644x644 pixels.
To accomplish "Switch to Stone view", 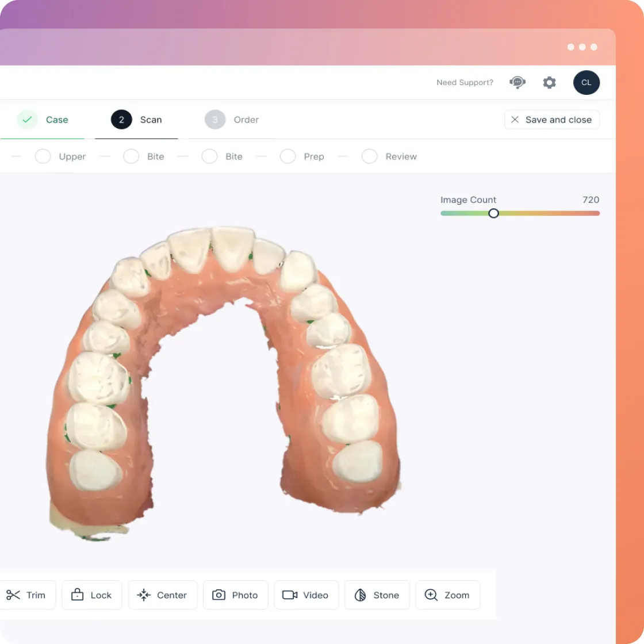I will (377, 595).
